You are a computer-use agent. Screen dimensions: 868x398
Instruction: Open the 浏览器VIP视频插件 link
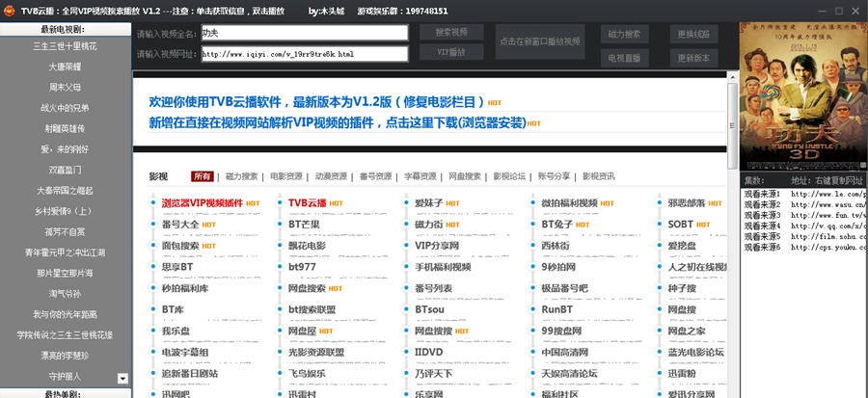[x=203, y=203]
